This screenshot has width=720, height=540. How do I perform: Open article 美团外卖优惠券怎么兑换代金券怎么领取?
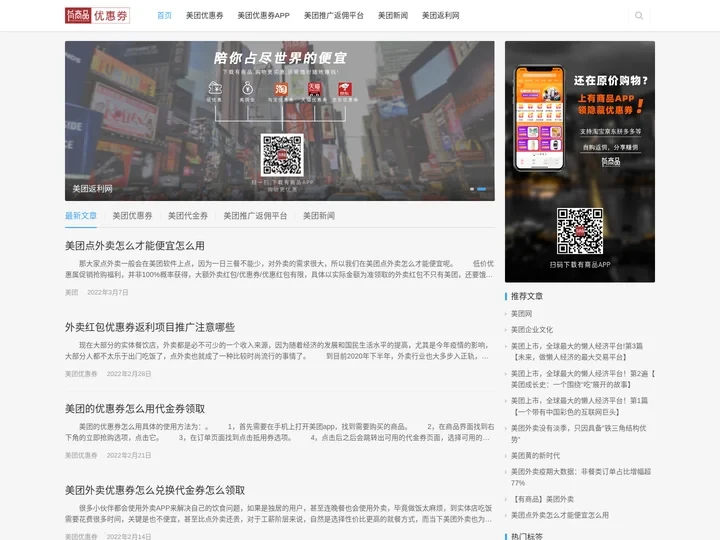point(155,490)
